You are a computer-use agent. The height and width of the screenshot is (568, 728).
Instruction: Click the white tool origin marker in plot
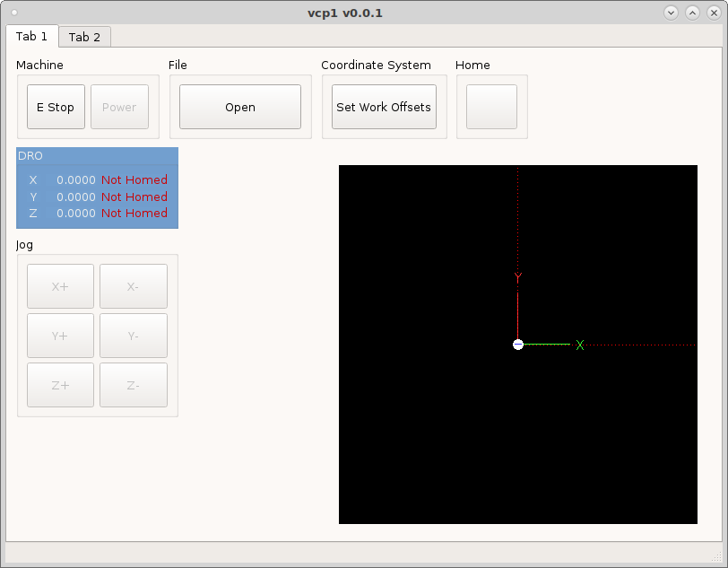click(518, 345)
